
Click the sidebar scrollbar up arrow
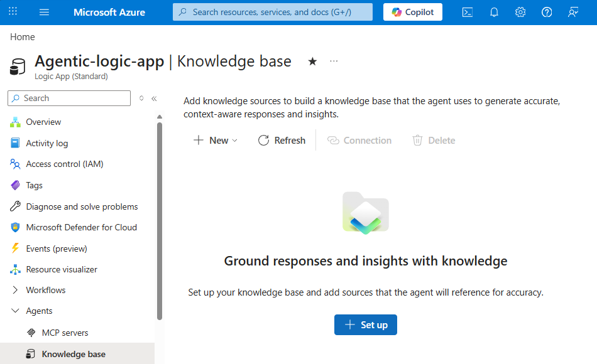pyautogui.click(x=160, y=117)
